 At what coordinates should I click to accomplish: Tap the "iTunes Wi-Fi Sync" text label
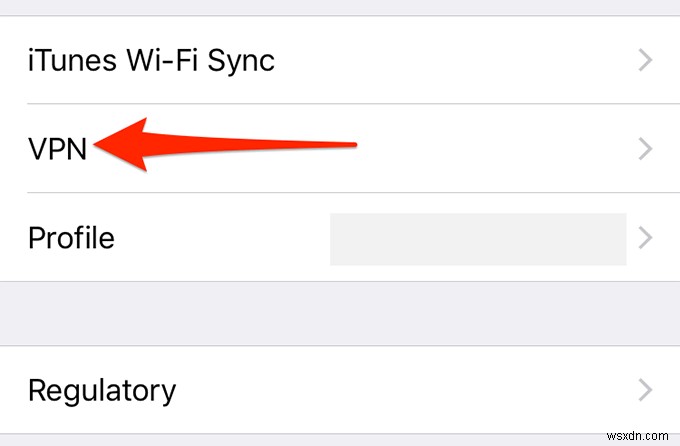151,62
